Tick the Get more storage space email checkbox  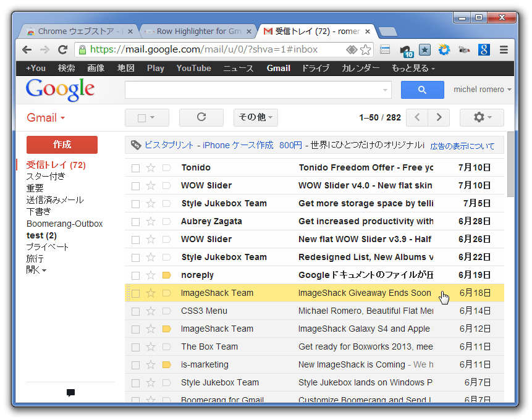pyautogui.click(x=135, y=204)
